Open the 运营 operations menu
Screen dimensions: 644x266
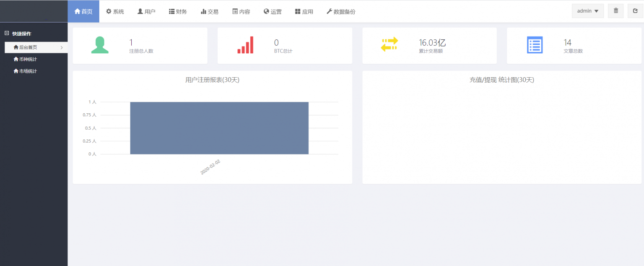(273, 12)
